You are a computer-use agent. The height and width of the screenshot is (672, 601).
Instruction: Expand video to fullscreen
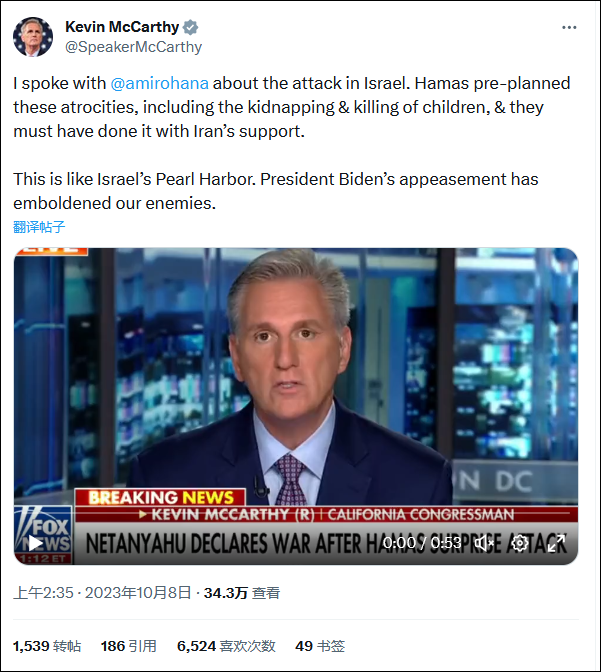point(556,543)
